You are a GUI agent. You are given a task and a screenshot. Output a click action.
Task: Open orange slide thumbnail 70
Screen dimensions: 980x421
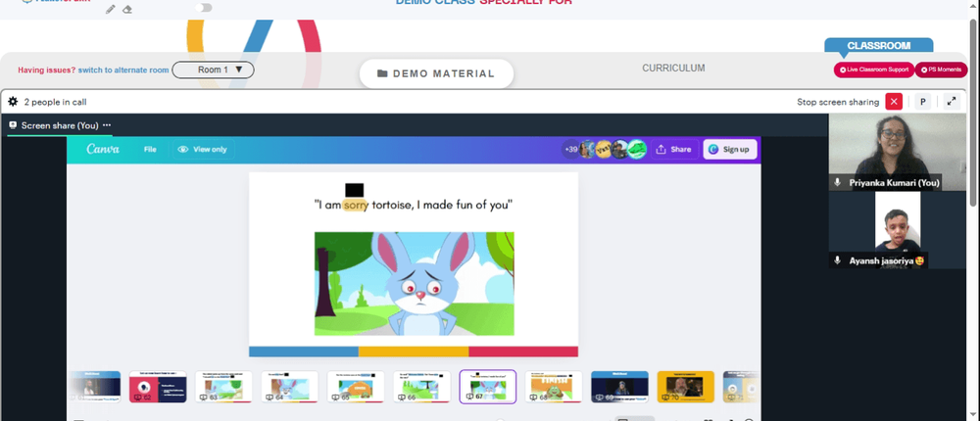tap(686, 387)
